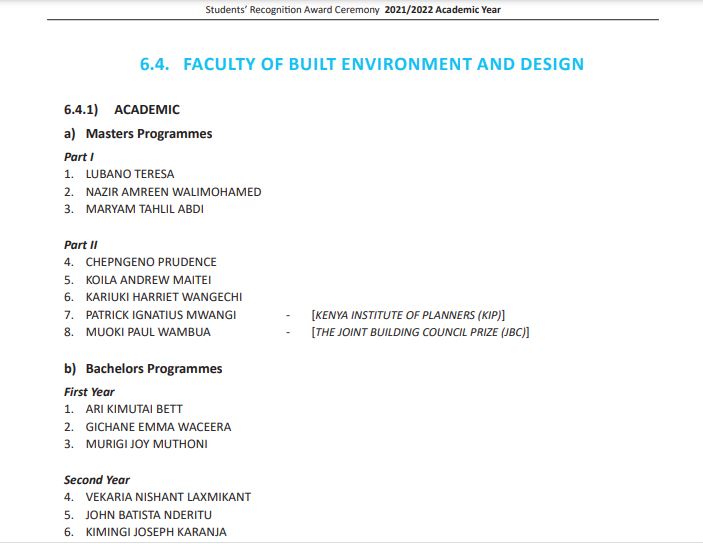The image size is (703, 544).
Task: Select the 'Second Year' italic label
Action: 97,480
